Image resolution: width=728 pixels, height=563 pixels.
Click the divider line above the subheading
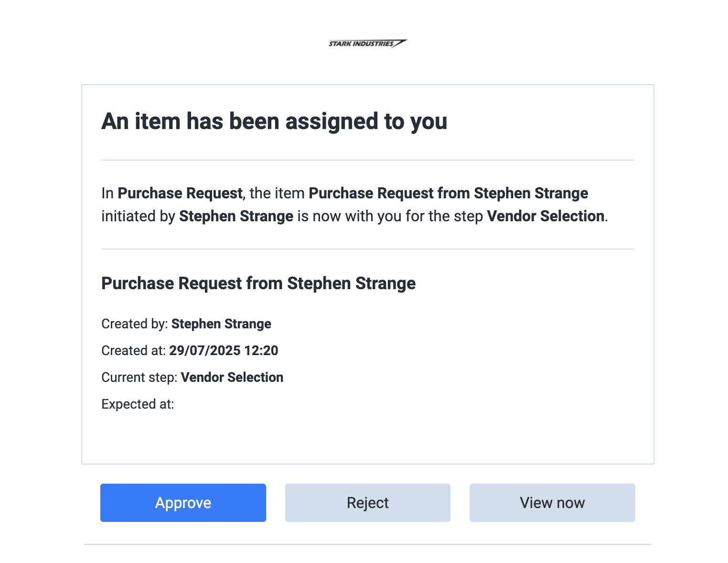point(368,249)
